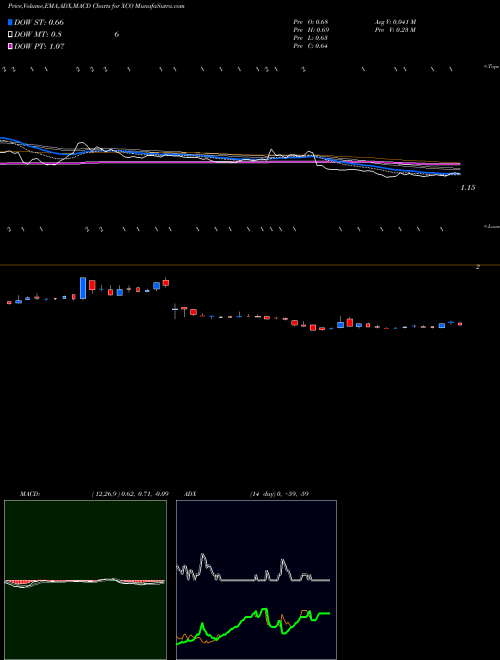The width and height of the screenshot is (500, 660).
Task: Click the tallest blue candlestick
Action: pyautogui.click(x=83, y=288)
